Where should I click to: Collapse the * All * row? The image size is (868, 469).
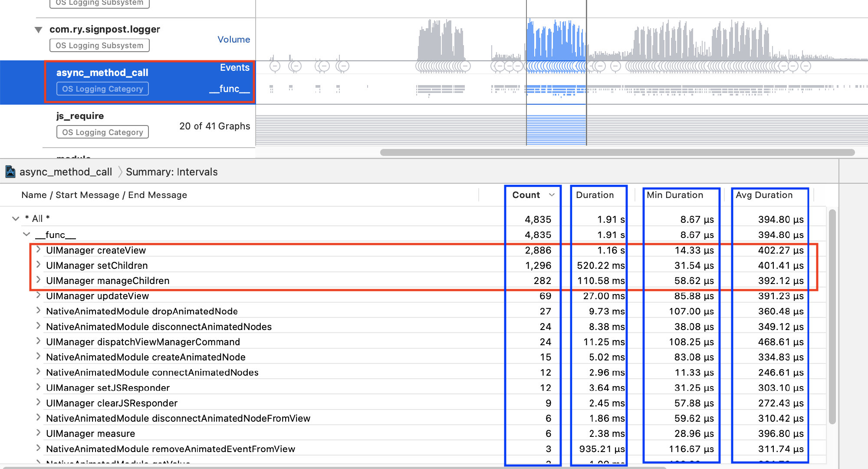click(x=16, y=218)
